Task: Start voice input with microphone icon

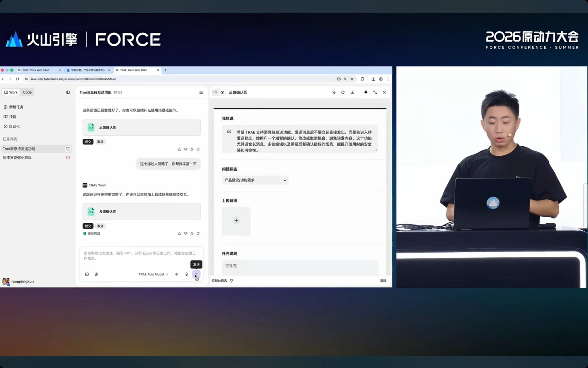Action: tap(186, 274)
